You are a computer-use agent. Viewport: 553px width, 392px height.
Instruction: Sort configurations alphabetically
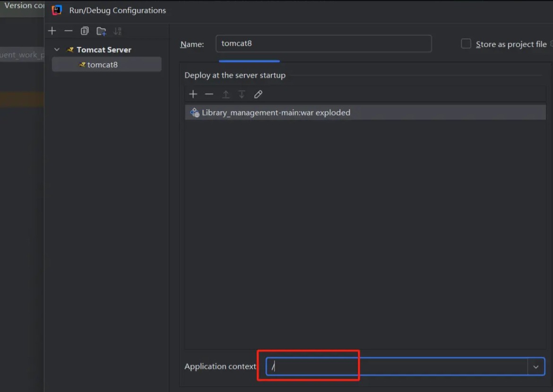(117, 31)
